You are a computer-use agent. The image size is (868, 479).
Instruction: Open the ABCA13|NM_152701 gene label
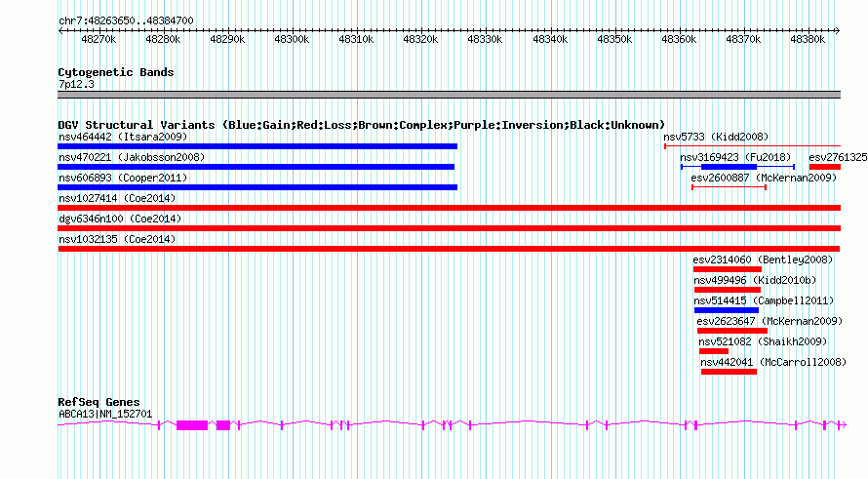105,414
